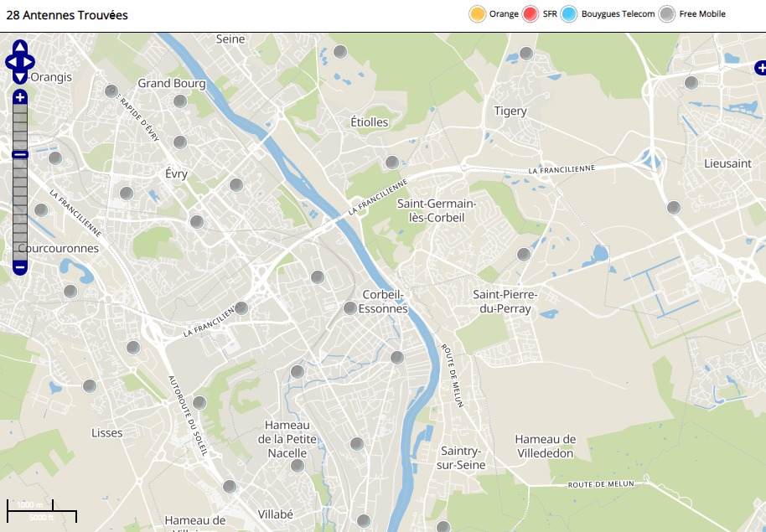This screenshot has height=532, width=766.
Task: Toggle the Orange operator filter
Action: pyautogui.click(x=478, y=14)
